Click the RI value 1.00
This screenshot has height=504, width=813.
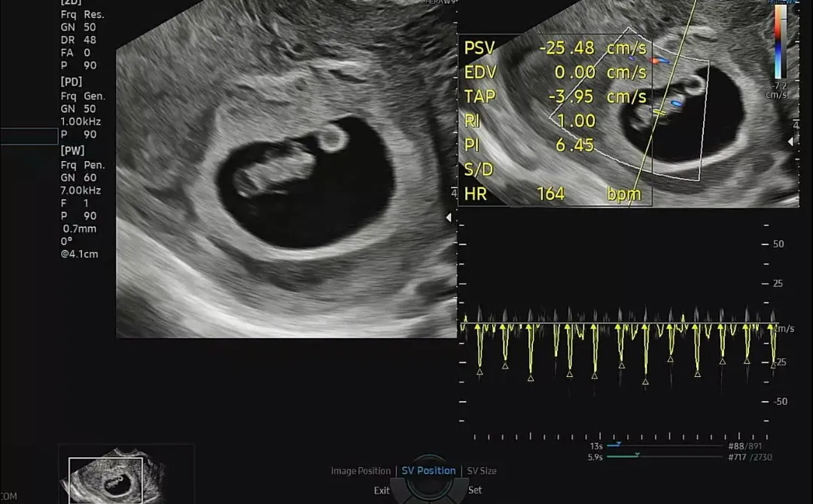click(x=576, y=120)
